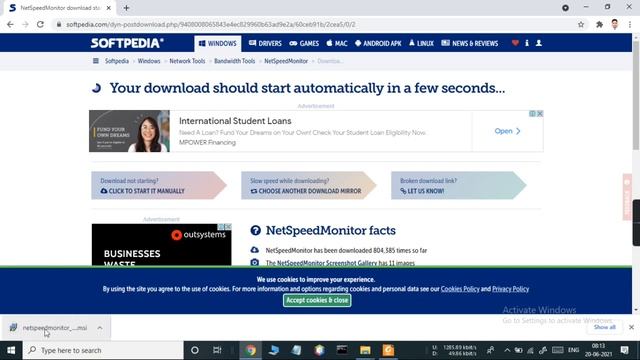Click the user account icon in header
640x360 pixels.
coord(539,43)
